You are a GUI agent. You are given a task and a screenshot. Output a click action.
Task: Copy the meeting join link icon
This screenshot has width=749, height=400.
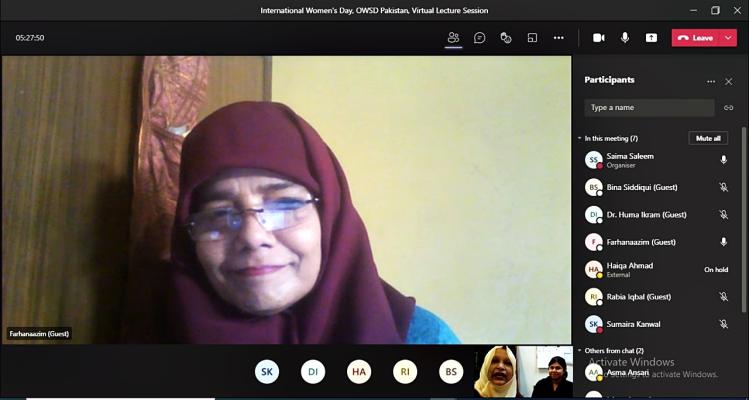click(728, 107)
